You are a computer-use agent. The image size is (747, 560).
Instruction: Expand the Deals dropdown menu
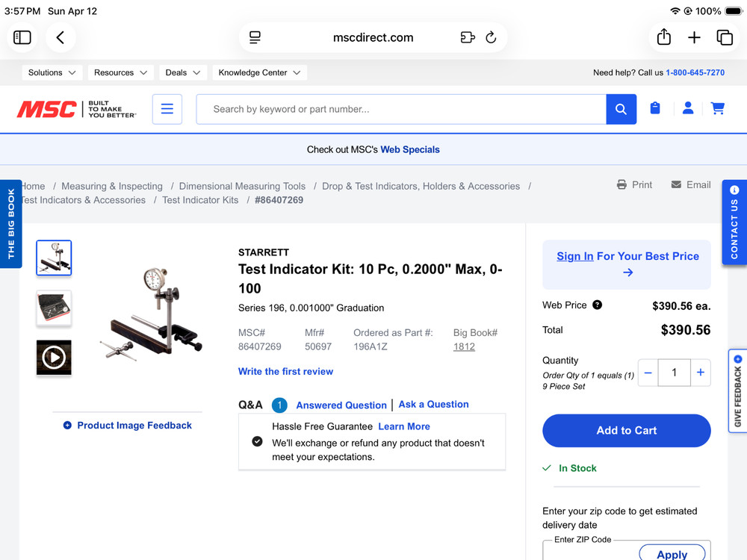coord(183,72)
